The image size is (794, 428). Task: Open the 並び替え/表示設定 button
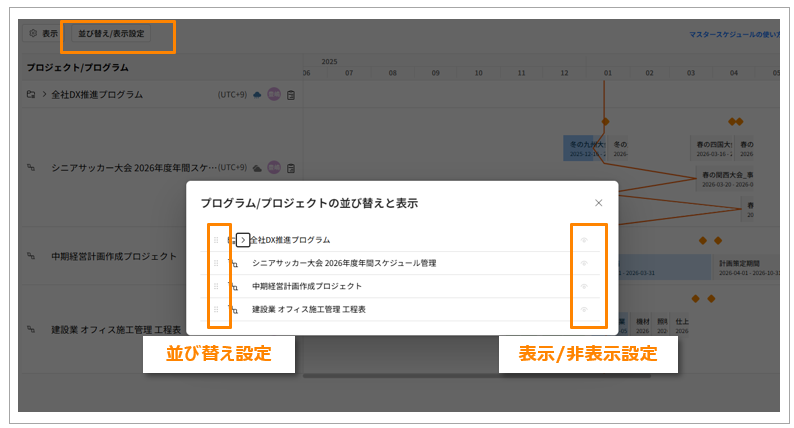click(111, 34)
